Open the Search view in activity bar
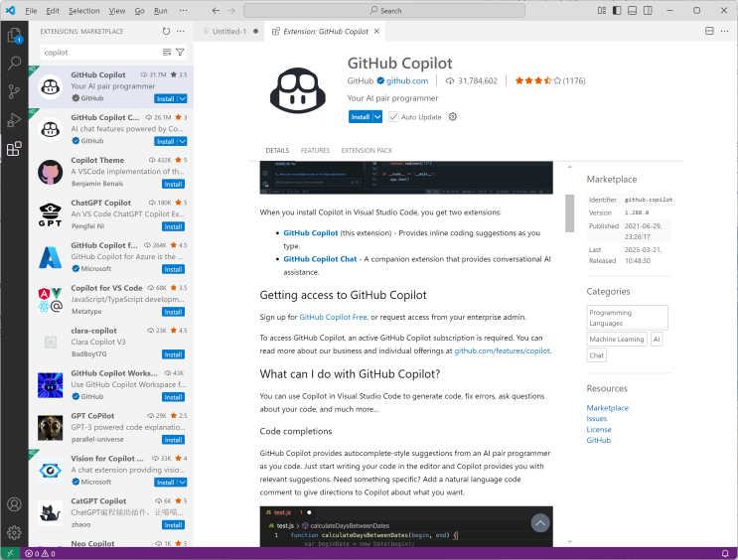Screen dimensions: 738x560 (x=14, y=63)
